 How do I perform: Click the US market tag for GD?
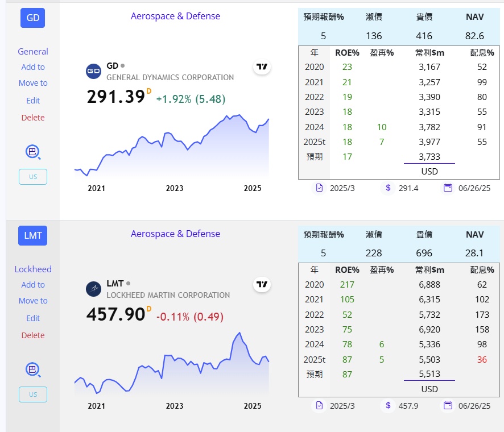click(x=33, y=177)
